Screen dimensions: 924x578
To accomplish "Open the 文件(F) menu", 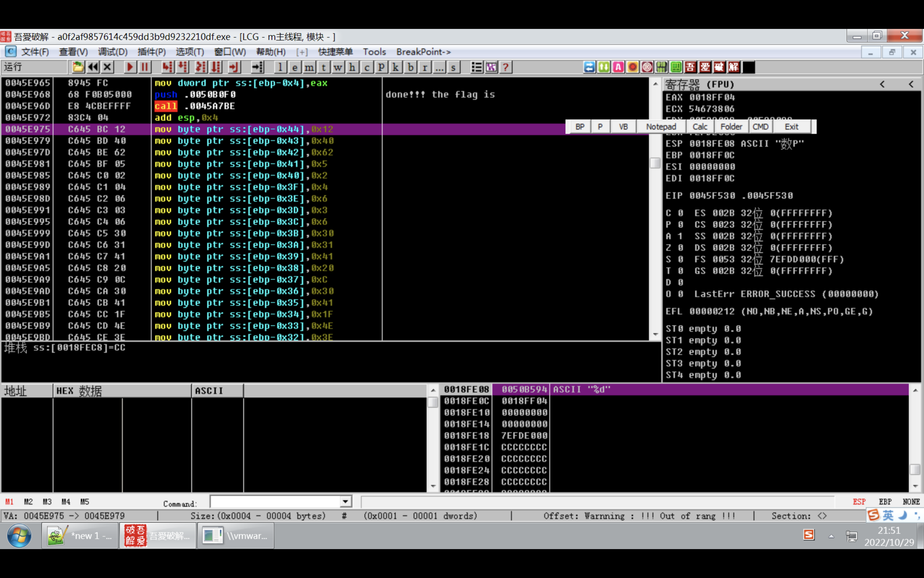I will pos(35,52).
